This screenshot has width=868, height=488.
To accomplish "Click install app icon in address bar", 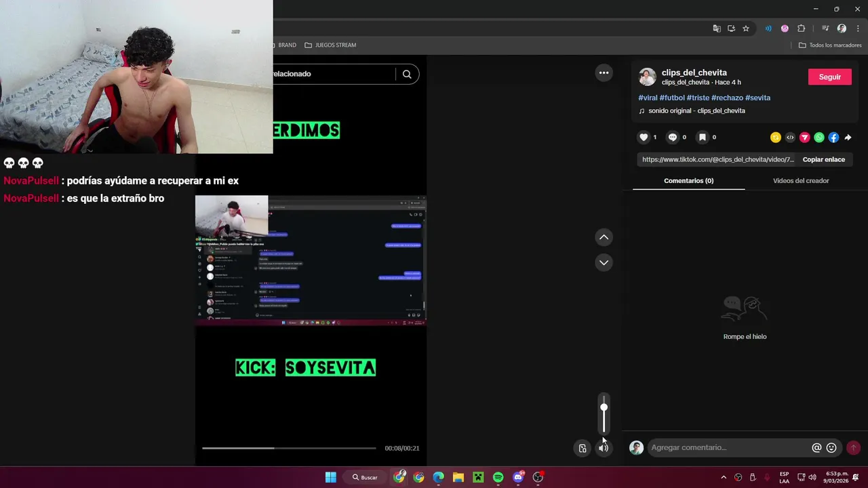I will click(x=731, y=28).
